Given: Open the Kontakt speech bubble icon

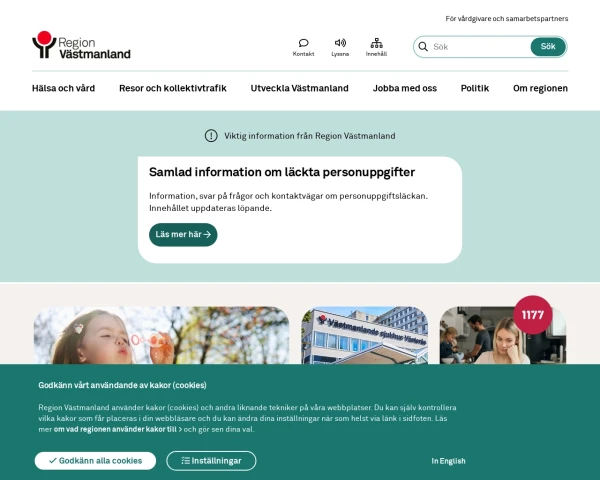Looking at the screenshot, I should [303, 43].
